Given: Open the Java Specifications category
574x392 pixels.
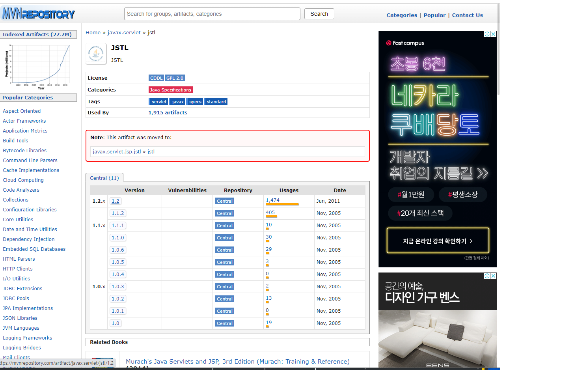Looking at the screenshot, I should (x=170, y=90).
